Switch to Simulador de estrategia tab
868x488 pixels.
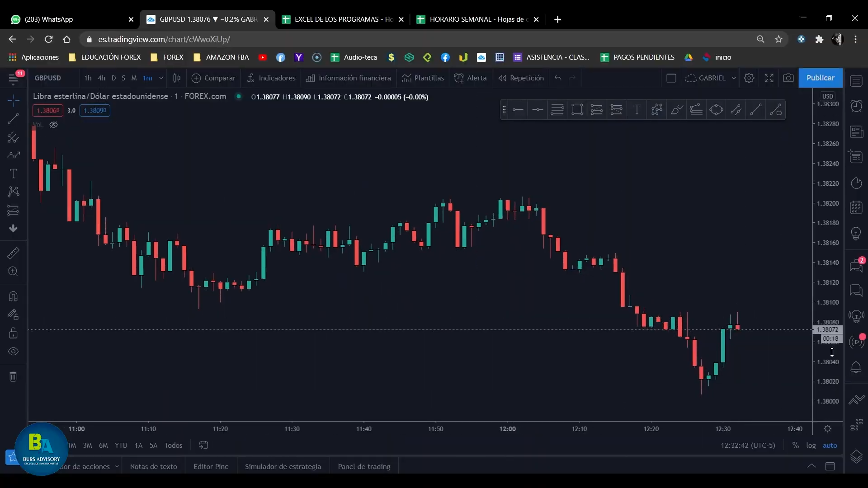283,466
